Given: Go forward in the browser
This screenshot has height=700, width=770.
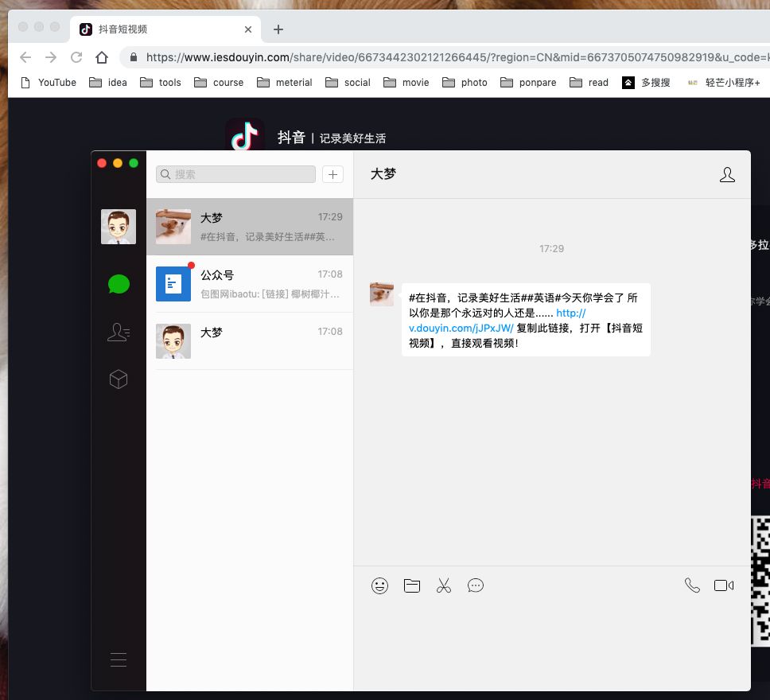Looking at the screenshot, I should pos(51,57).
